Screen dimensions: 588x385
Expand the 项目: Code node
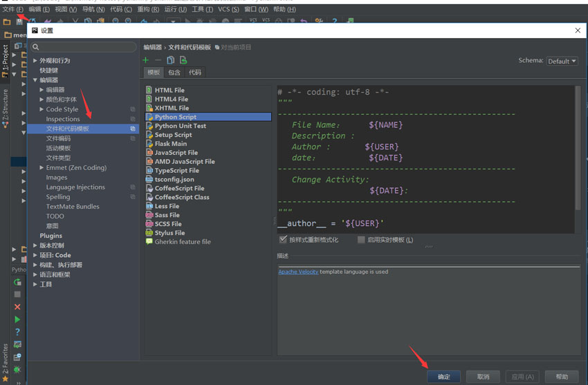pos(35,255)
